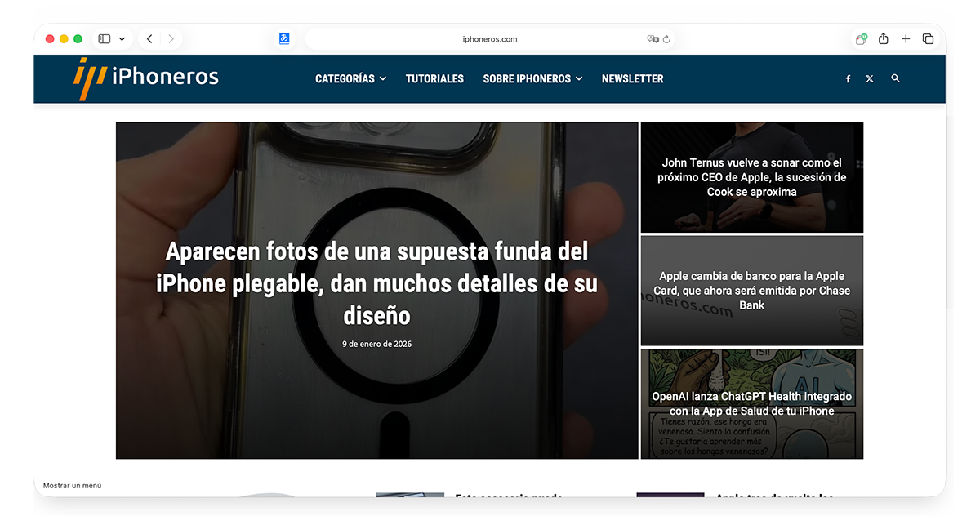Open the X (Twitter) profile icon
This screenshot has width=980, height=516.
pos(869,78)
